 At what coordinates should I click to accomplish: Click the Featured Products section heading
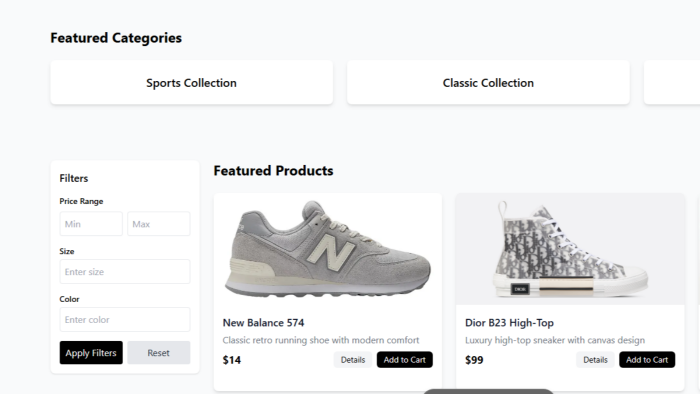pos(273,170)
